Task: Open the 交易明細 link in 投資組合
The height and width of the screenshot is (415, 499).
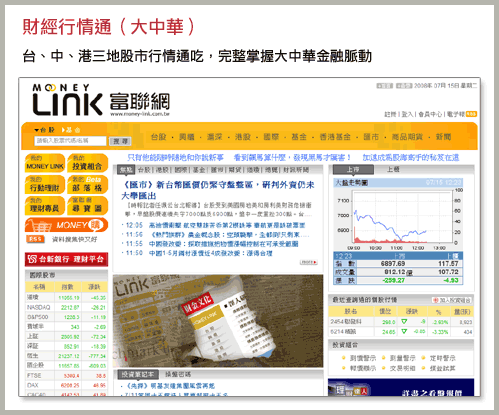Action: pos(402,368)
